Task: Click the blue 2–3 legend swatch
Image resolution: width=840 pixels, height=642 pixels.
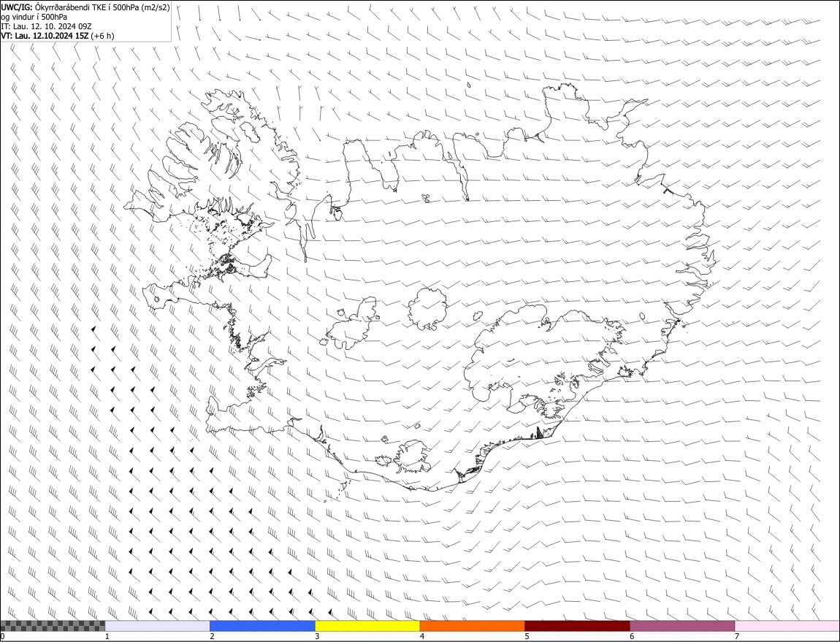Action: coord(262,625)
